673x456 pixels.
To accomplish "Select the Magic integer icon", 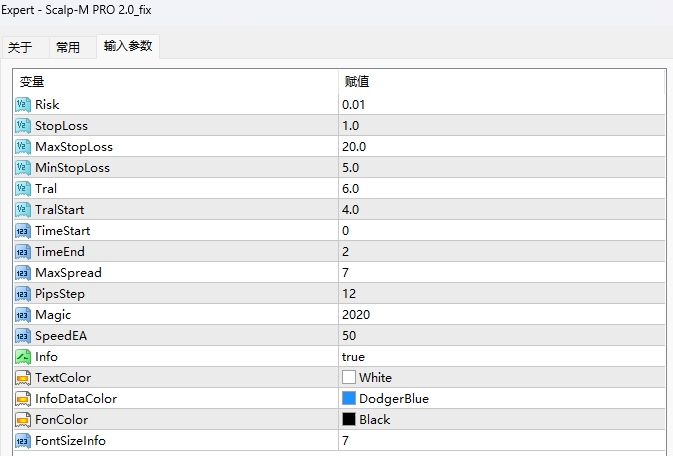I will click(23, 315).
